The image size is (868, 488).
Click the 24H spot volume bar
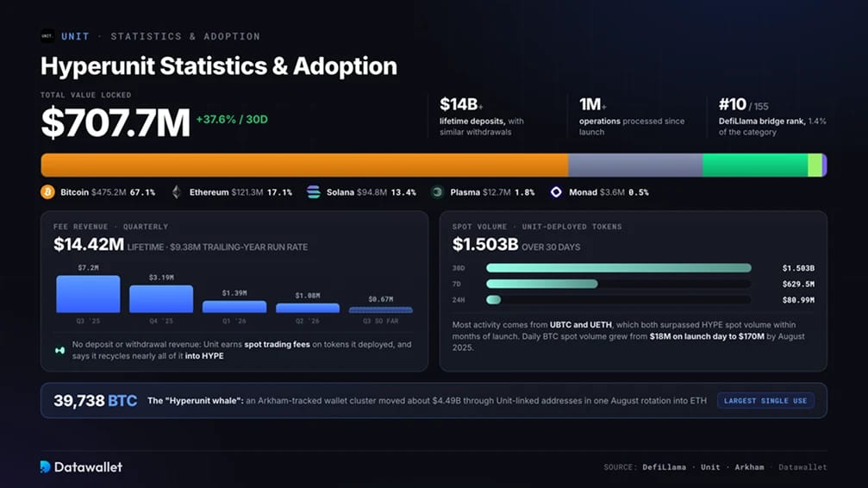(493, 300)
